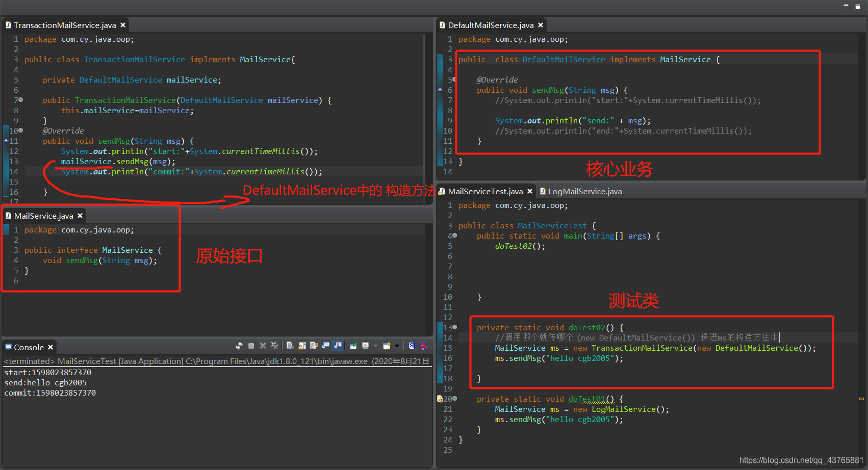Click 'LogMailService' in doTest01 at line 21
The height and width of the screenshot is (470, 868).
pos(624,409)
